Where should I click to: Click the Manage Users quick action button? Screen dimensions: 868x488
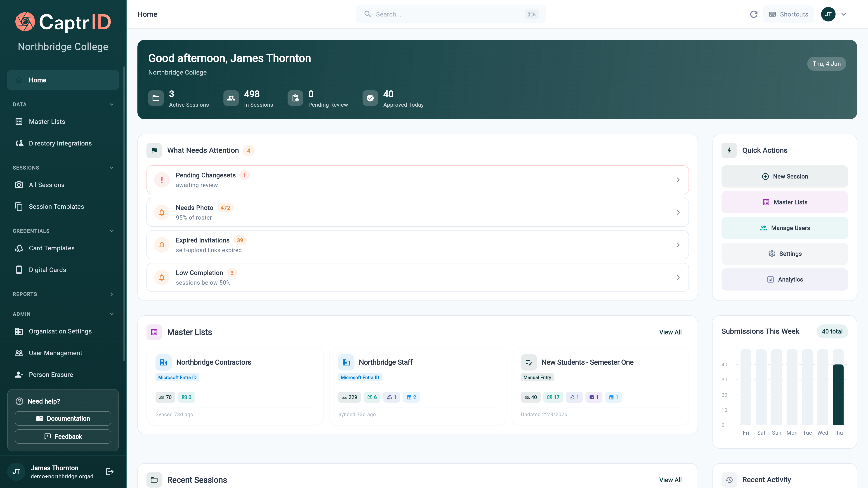[x=784, y=228]
